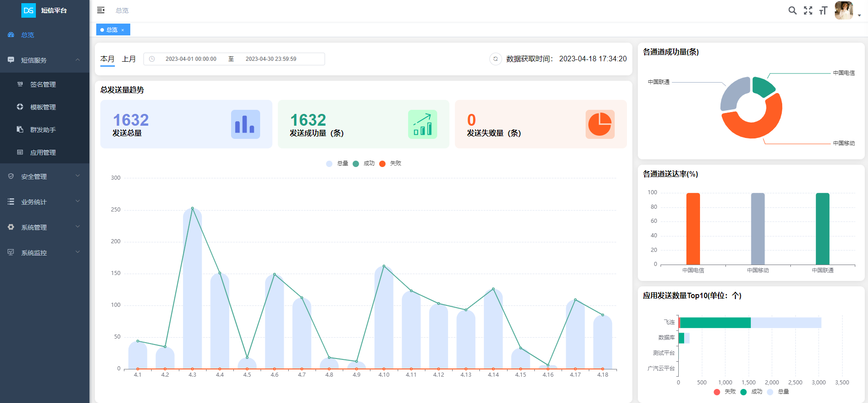Click 短信平台 title text

pyautogui.click(x=54, y=10)
